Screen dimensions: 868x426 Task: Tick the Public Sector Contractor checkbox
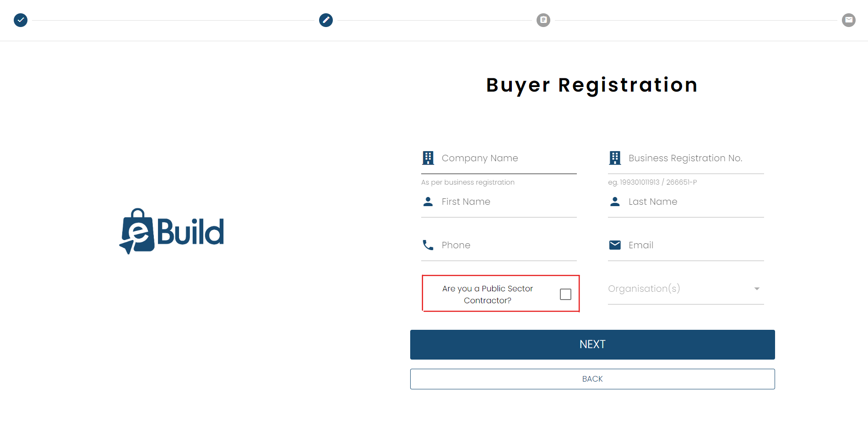coord(565,294)
